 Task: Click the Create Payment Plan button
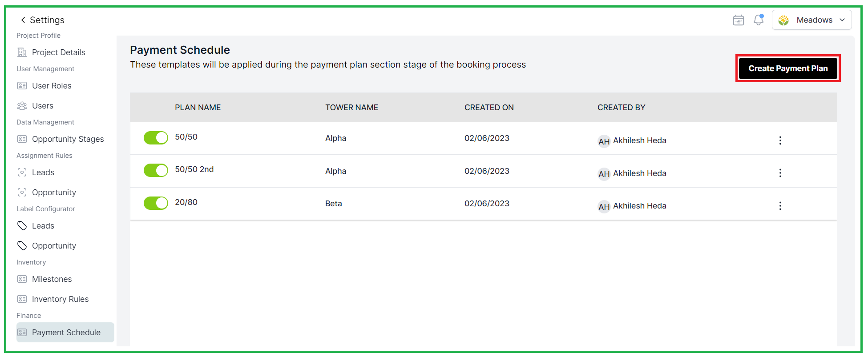788,68
